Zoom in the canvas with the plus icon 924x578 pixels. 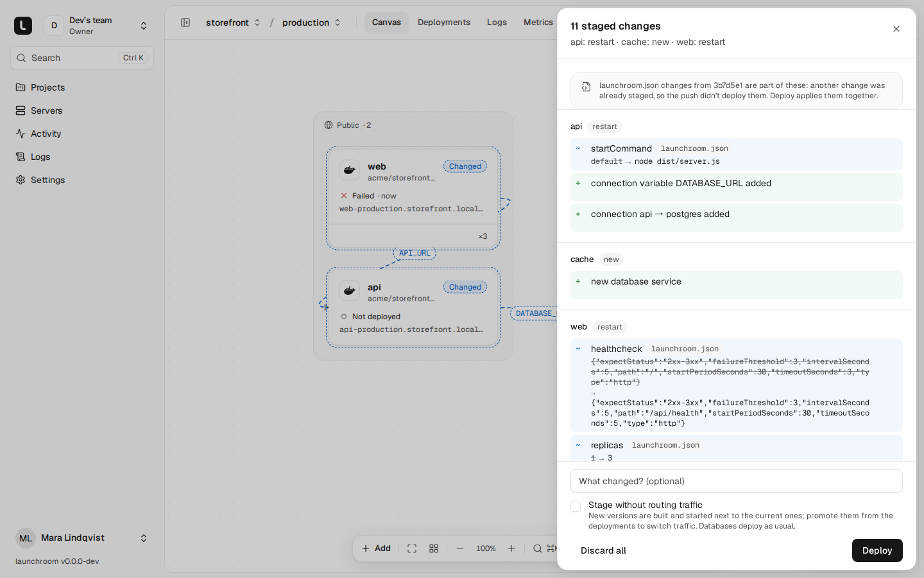click(x=511, y=548)
